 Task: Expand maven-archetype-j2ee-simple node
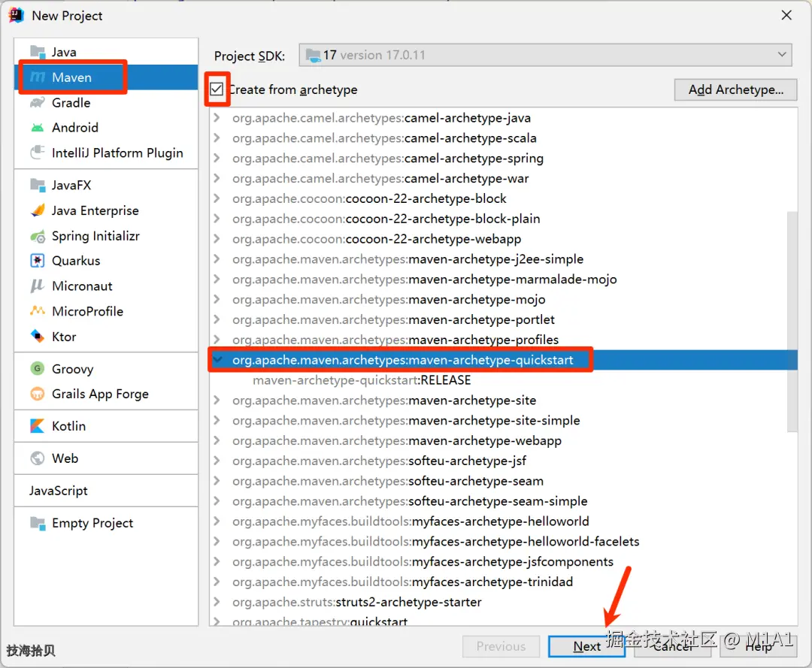217,258
